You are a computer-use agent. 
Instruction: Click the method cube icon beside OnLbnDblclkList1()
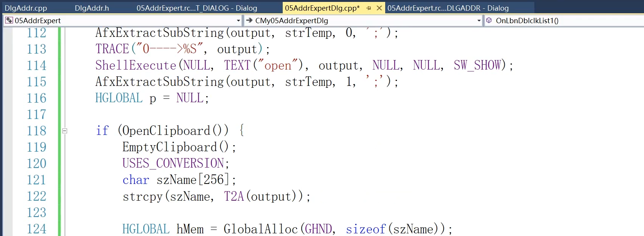[489, 21]
